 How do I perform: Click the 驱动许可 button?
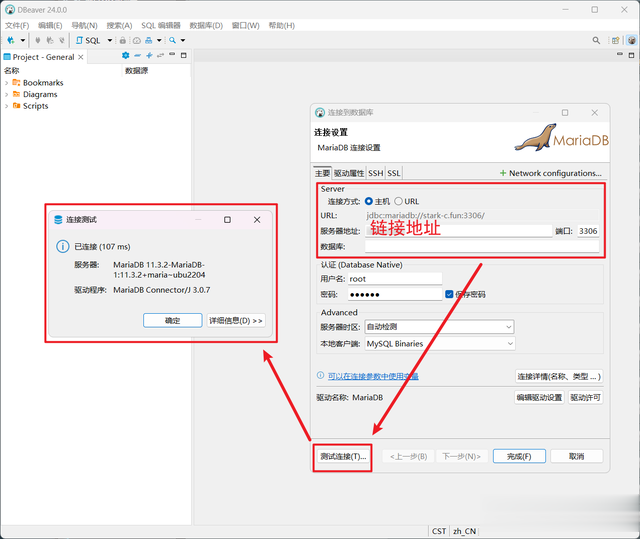[x=585, y=397]
